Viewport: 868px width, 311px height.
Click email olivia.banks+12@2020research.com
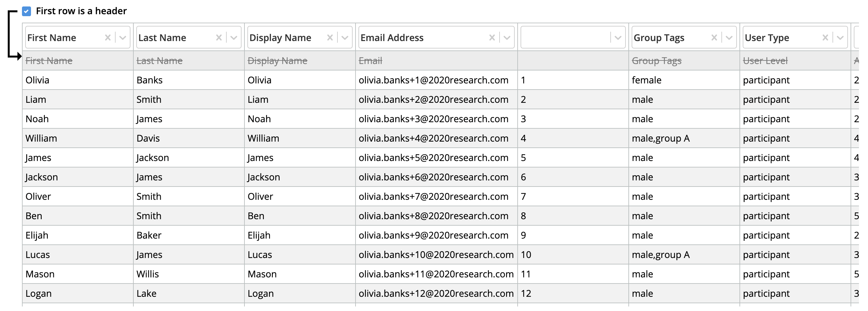point(436,294)
